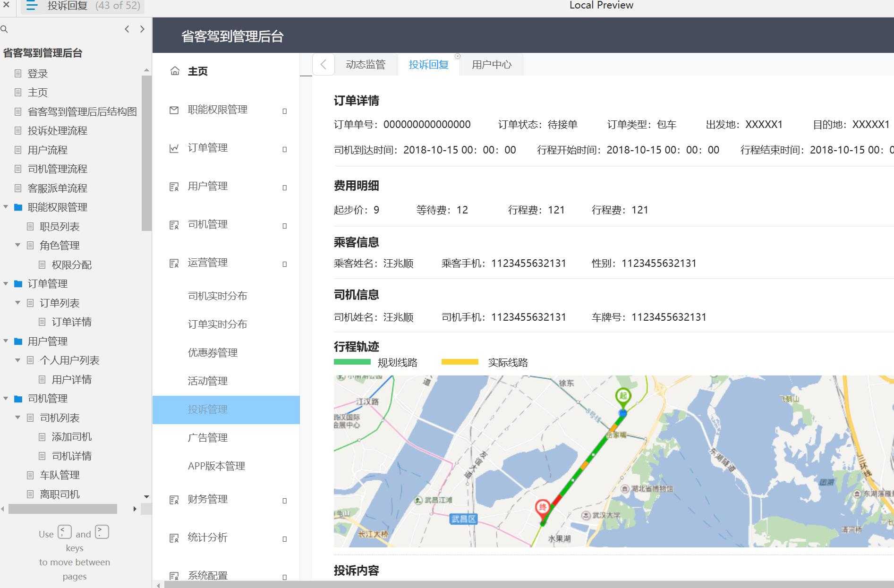Click the back arrow beside the tabs
Image resolution: width=894 pixels, height=588 pixels.
[323, 65]
